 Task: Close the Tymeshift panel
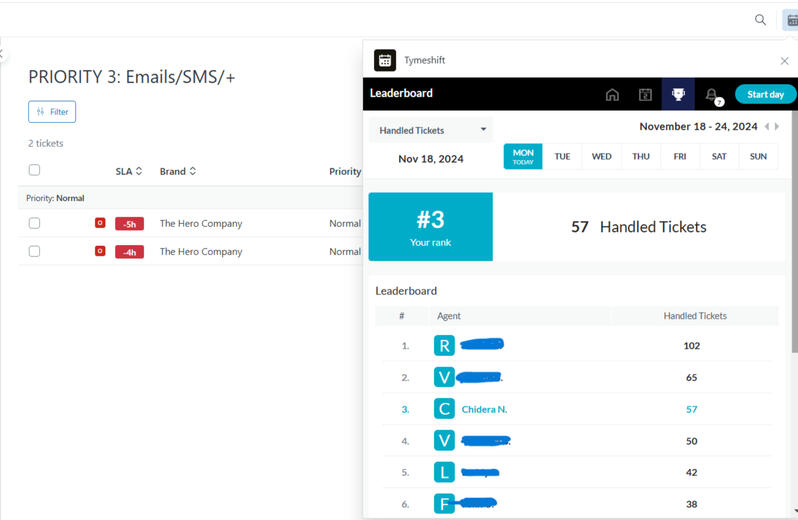(784, 61)
